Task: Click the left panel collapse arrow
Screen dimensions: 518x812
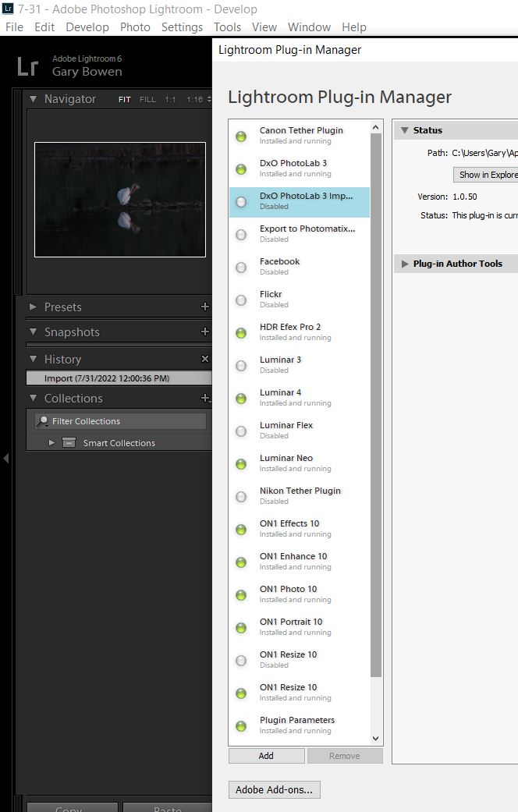Action: tap(6, 459)
